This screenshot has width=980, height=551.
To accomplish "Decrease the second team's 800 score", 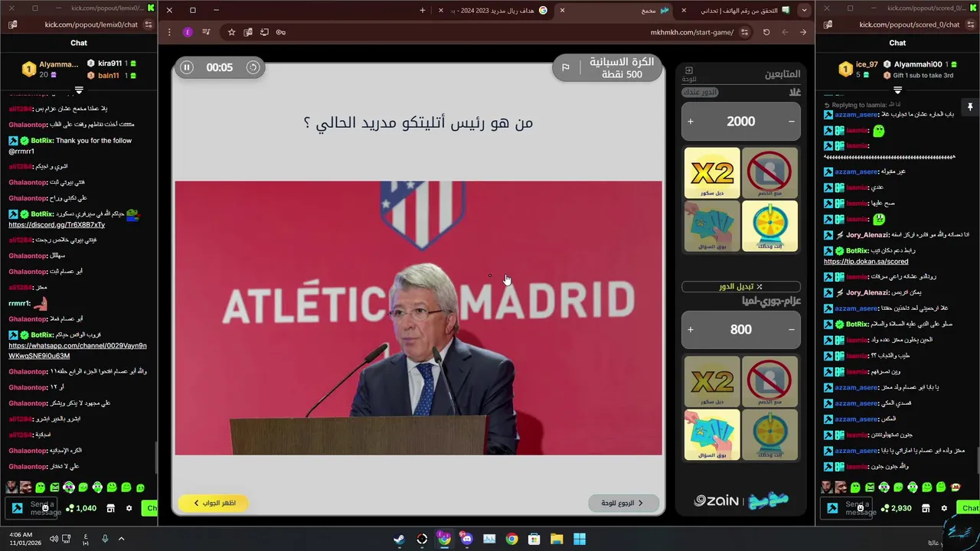I will [792, 330].
